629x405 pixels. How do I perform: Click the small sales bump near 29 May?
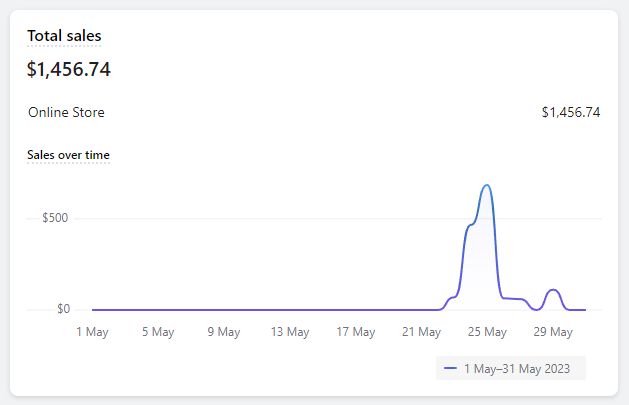[x=553, y=290]
